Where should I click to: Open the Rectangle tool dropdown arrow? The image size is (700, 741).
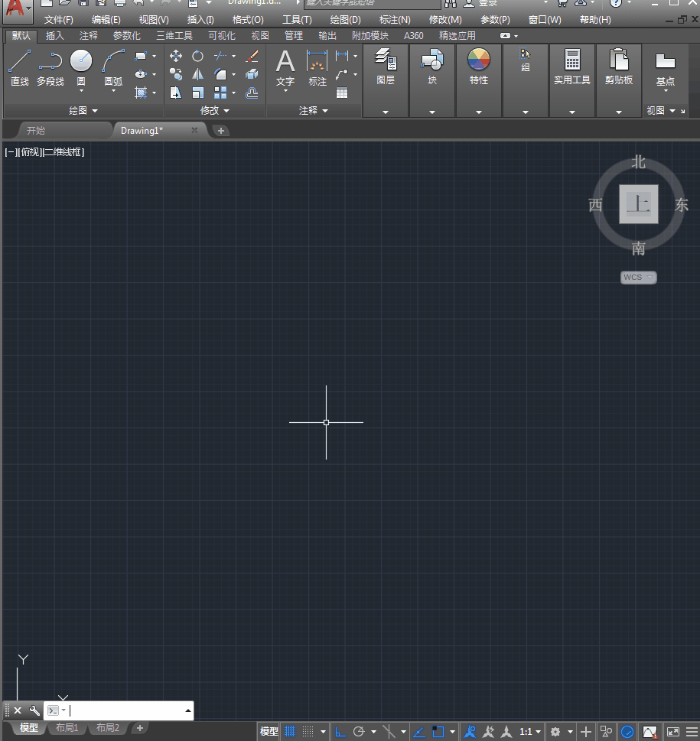pos(154,56)
